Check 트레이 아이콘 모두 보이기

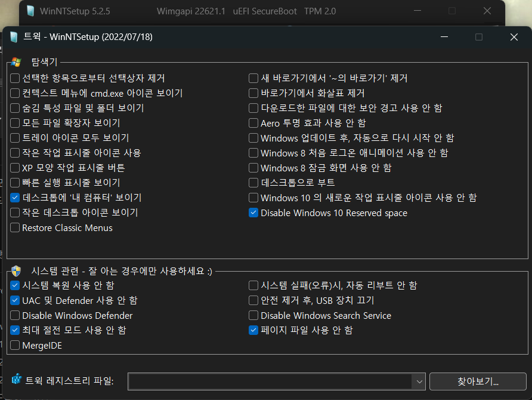pos(15,138)
